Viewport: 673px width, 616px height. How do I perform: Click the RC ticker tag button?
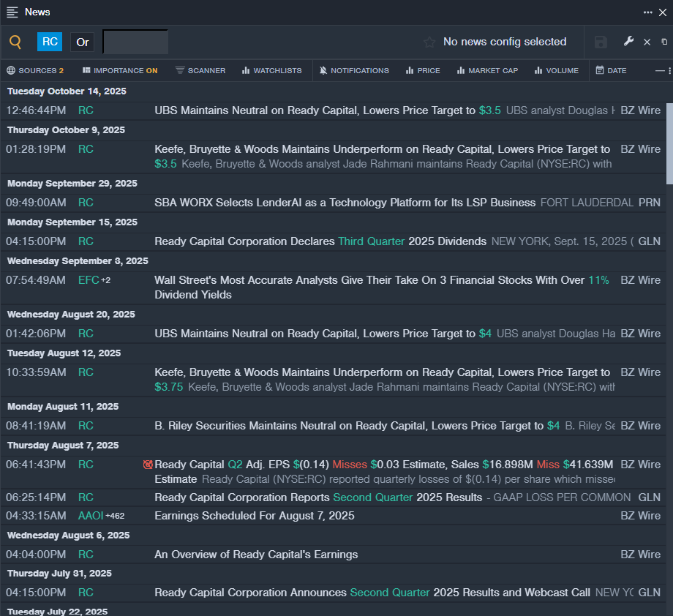50,42
